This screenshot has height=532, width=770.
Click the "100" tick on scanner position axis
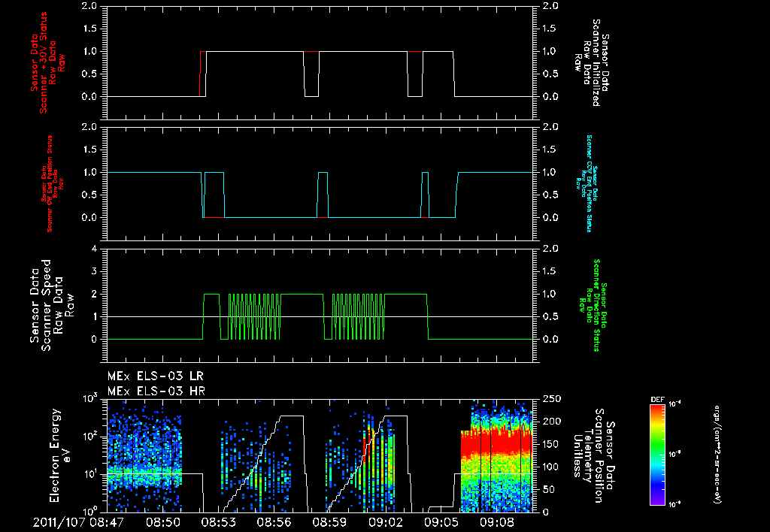(551, 467)
